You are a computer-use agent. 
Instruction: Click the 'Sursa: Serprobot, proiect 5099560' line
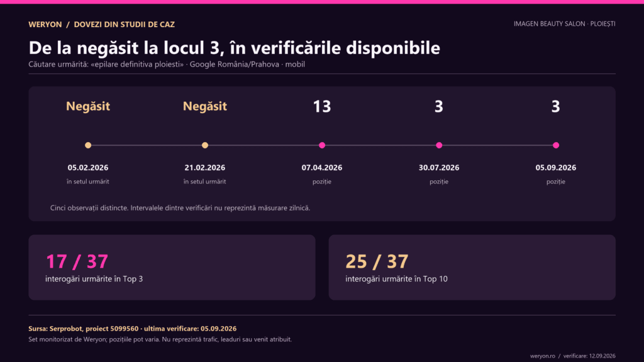pyautogui.click(x=132, y=329)
